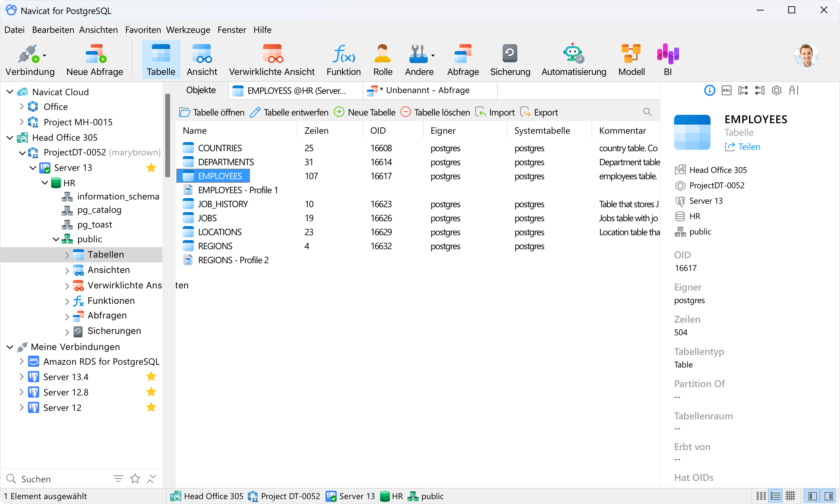Image resolution: width=840 pixels, height=504 pixels.
Task: Toggle favorites star filter beside Suchen
Action: pyautogui.click(x=135, y=478)
